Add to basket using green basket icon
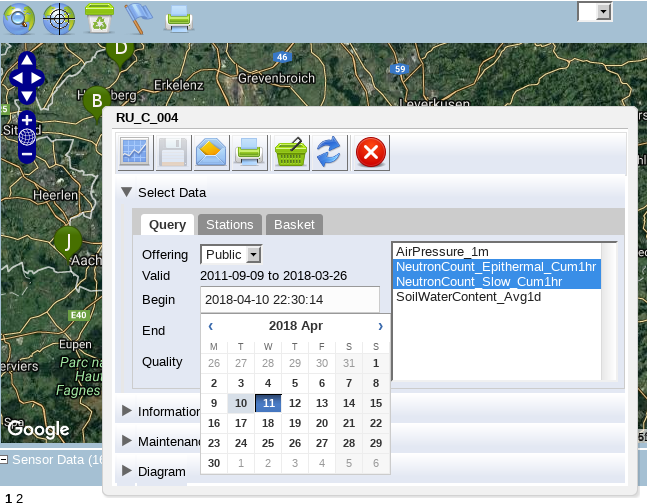 291,153
